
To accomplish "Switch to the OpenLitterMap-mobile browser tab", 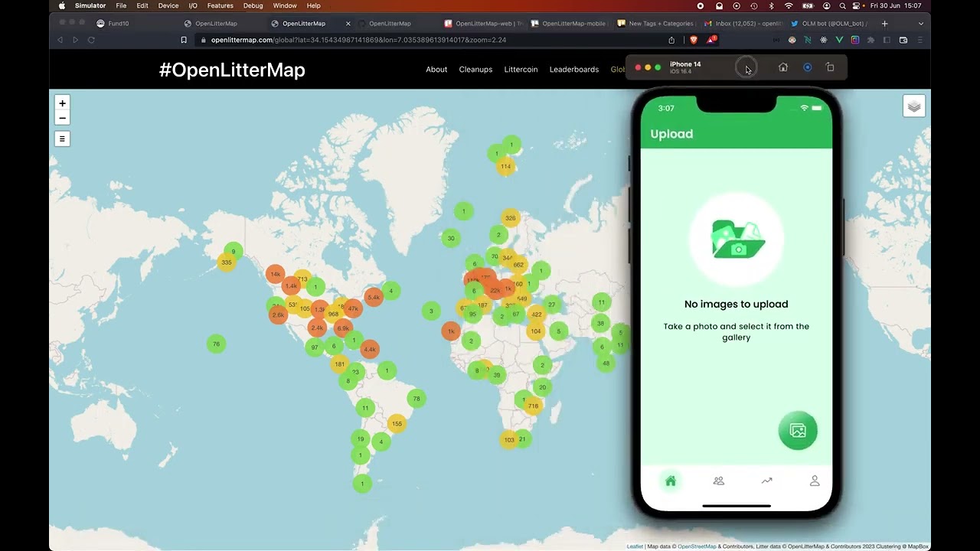I will [570, 24].
